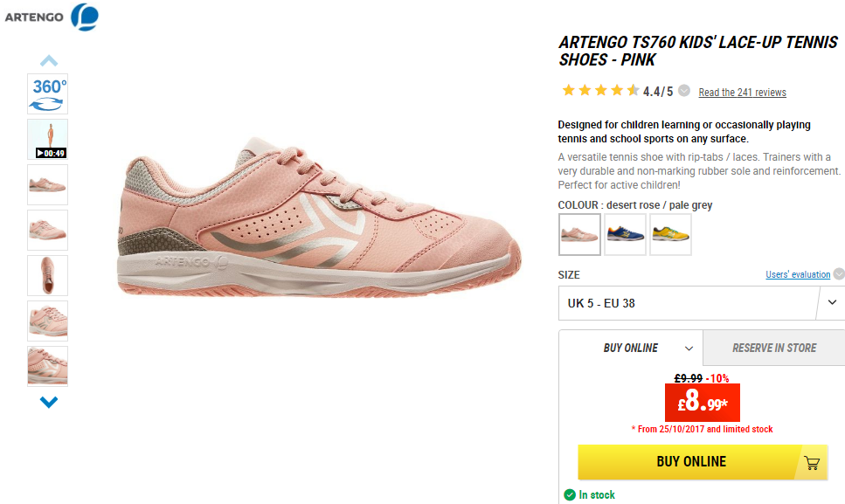Click the Artengo logo icon

click(x=85, y=16)
